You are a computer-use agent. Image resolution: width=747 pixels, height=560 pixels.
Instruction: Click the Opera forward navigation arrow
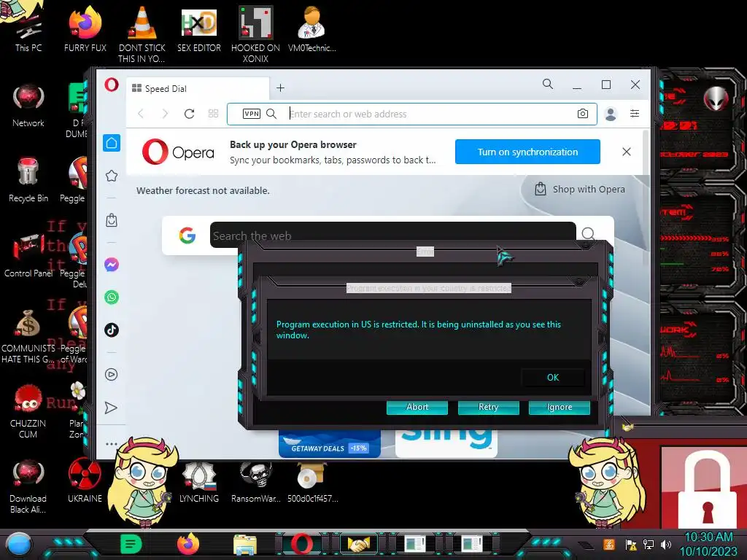[165, 113]
